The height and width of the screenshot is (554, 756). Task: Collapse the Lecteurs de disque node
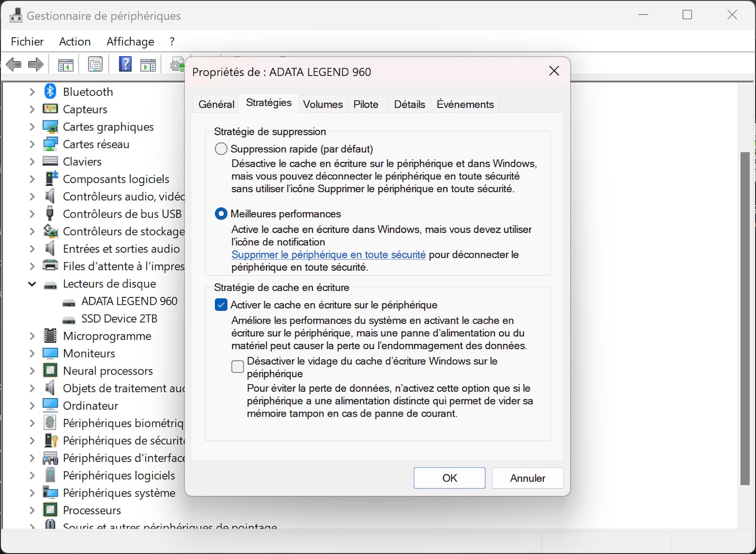pos(32,284)
